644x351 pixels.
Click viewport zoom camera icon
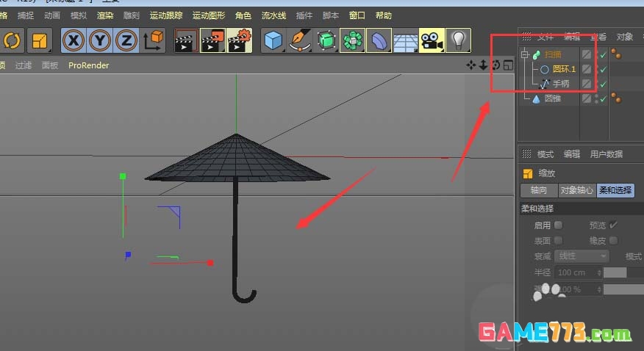pos(484,65)
